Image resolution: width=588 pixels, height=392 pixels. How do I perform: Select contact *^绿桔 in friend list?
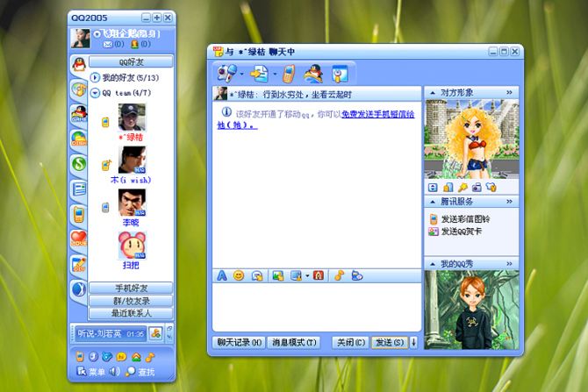pyautogui.click(x=132, y=123)
